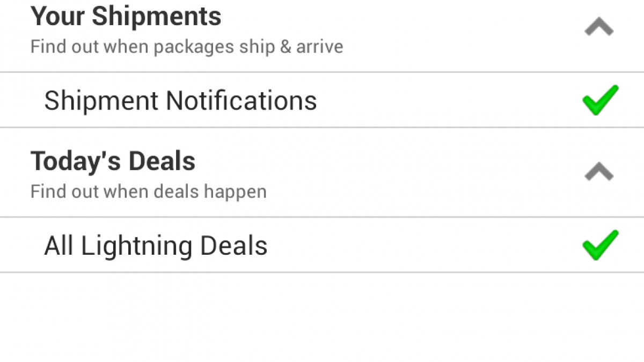Screen dimensions: 644x362
Task: Click "Find out when deals happen" subtitle
Action: pyautogui.click(x=148, y=191)
